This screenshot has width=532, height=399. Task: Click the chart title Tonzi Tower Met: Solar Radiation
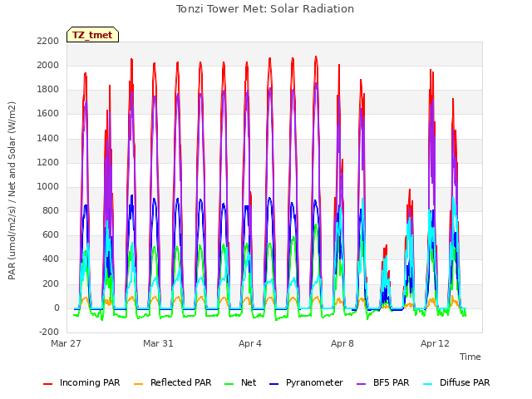265,9
